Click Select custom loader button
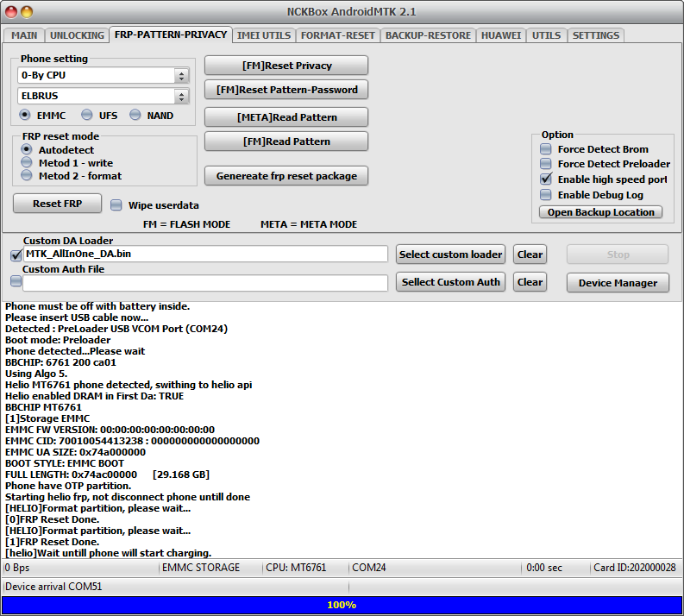Viewport: 684px width, 616px height. pyautogui.click(x=450, y=255)
